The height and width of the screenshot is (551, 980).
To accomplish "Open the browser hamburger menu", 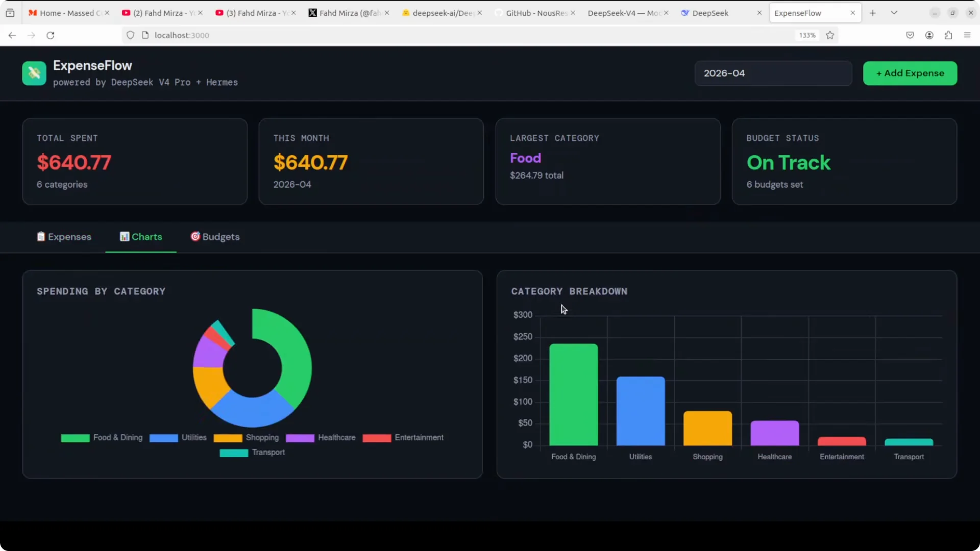I will pyautogui.click(x=967, y=35).
